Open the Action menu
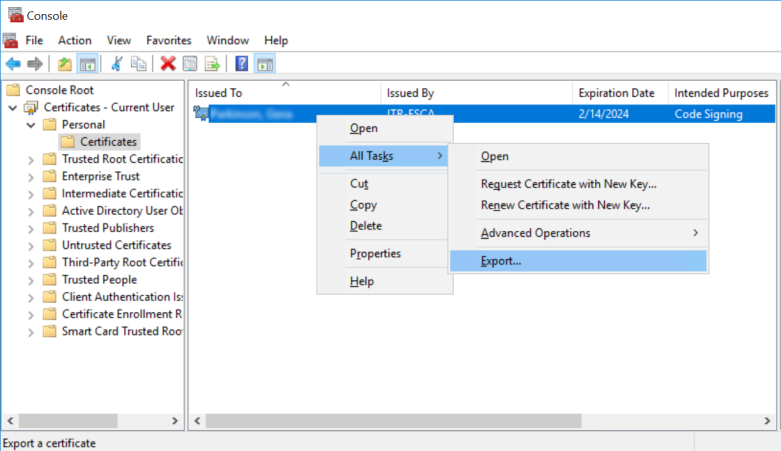Image resolution: width=781 pixels, height=451 pixels. pos(75,40)
